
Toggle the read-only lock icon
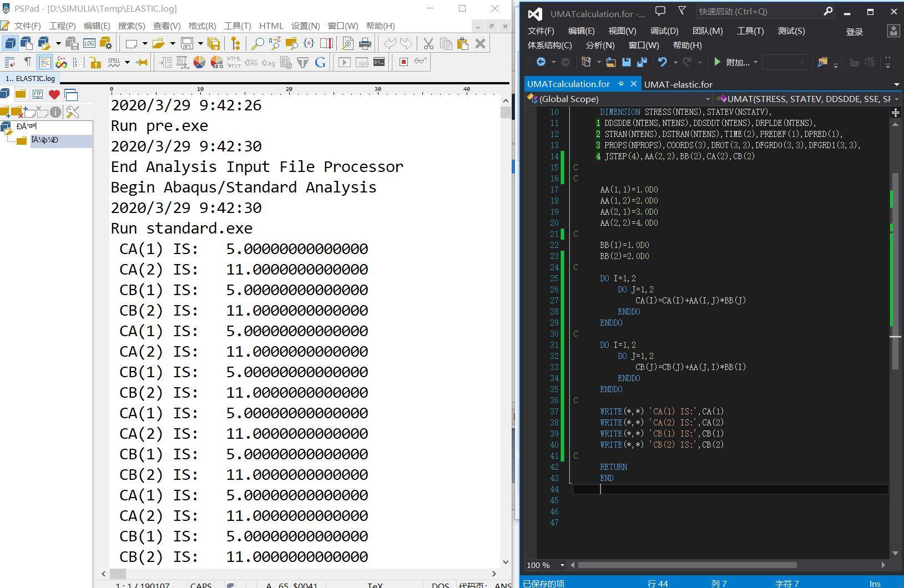coord(95,63)
